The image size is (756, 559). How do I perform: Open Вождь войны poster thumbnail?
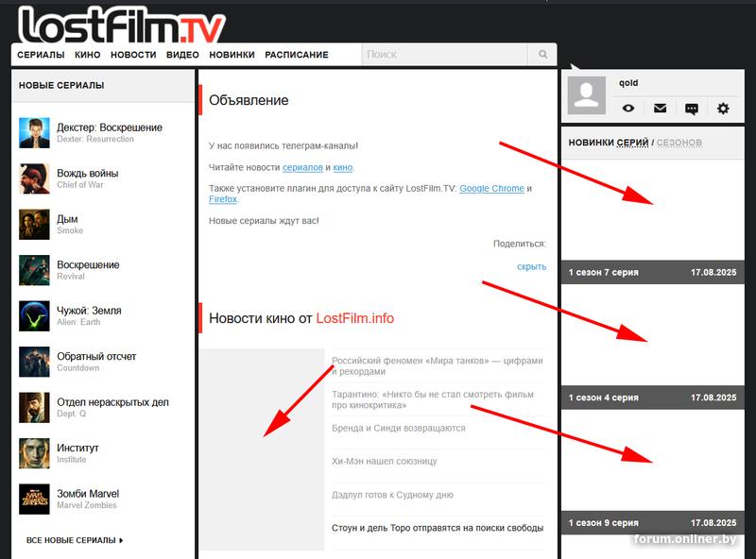coord(34,178)
